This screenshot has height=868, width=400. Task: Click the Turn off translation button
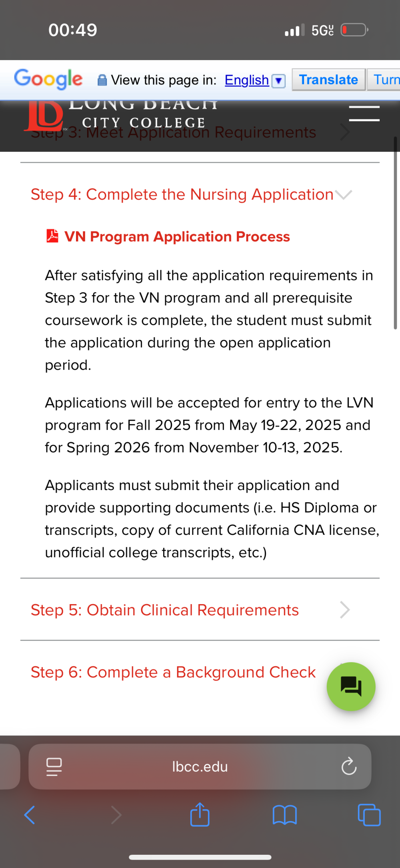(384, 80)
